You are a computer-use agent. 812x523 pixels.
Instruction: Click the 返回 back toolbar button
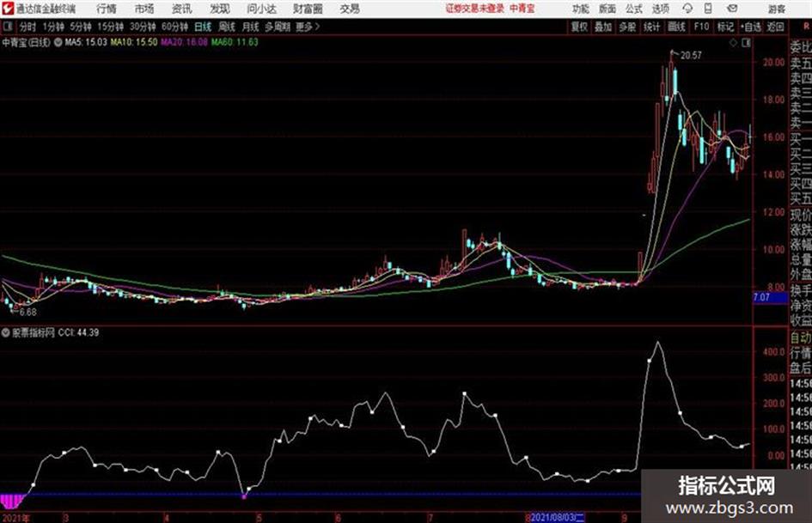pyautogui.click(x=775, y=27)
